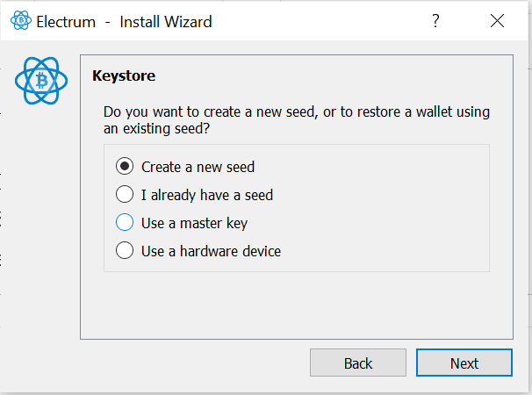Go back to the previous wizard step
Viewport: 532px width, 395px height.
click(358, 363)
